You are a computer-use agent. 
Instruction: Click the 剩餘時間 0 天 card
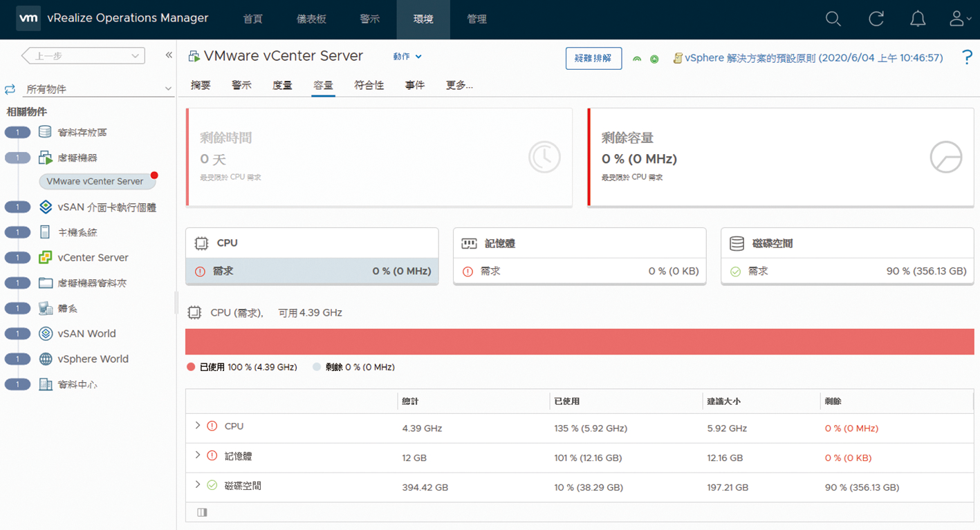pos(379,158)
